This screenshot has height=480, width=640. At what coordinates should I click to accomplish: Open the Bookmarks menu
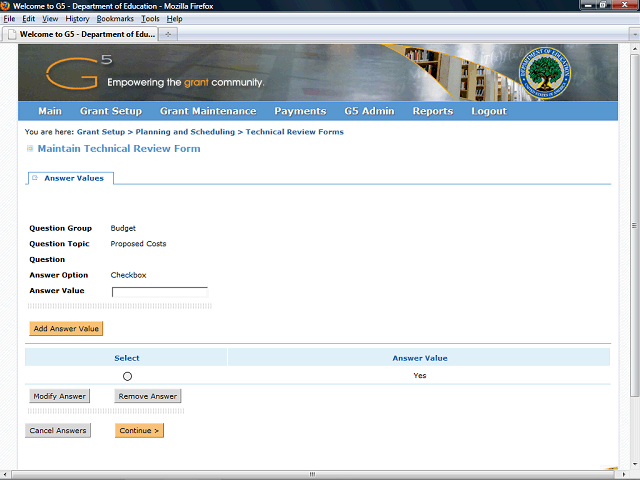coord(115,19)
